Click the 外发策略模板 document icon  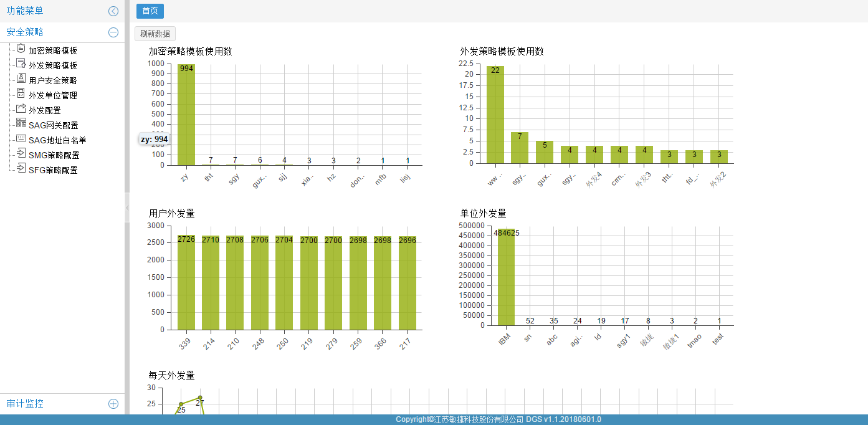click(21, 64)
